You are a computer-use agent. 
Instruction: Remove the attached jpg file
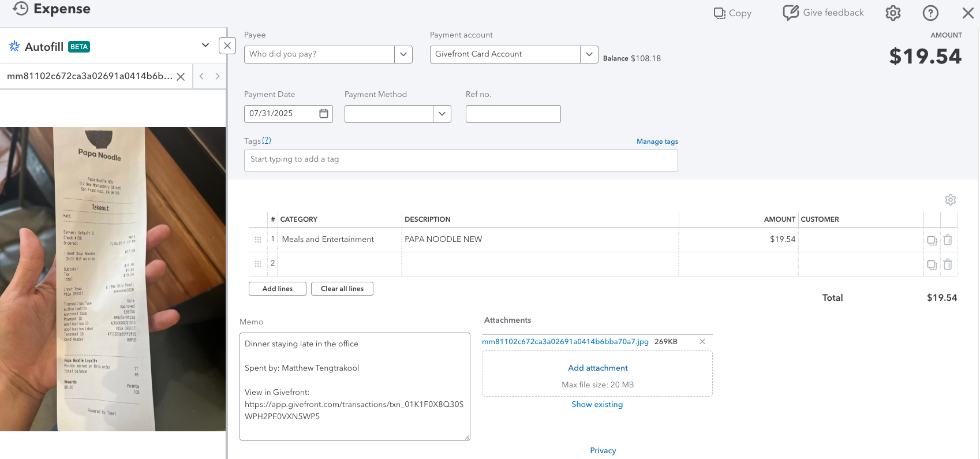(702, 342)
